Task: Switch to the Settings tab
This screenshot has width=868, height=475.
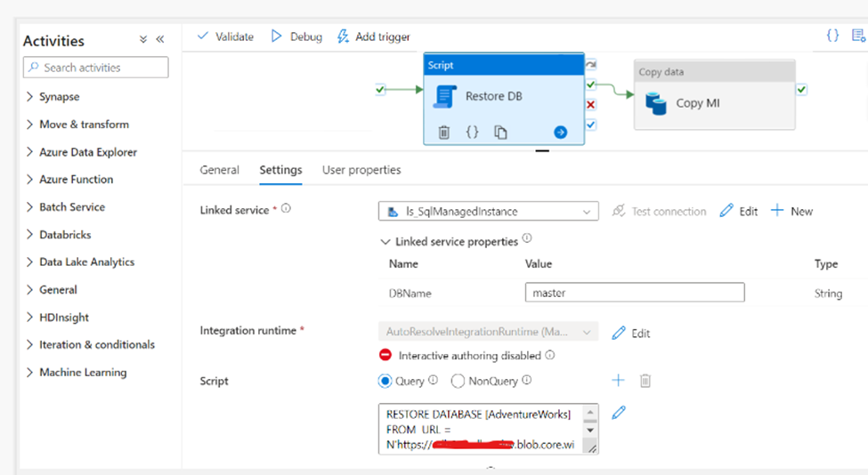Action: click(x=280, y=170)
